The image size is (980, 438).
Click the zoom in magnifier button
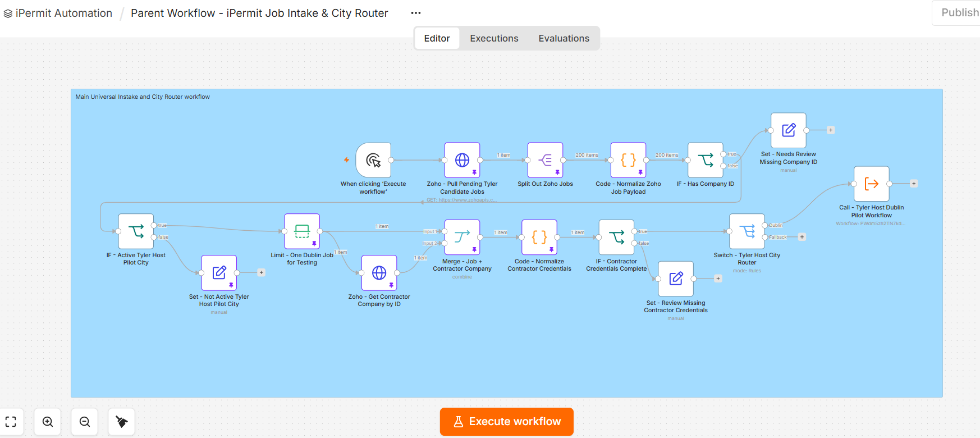tap(48, 422)
